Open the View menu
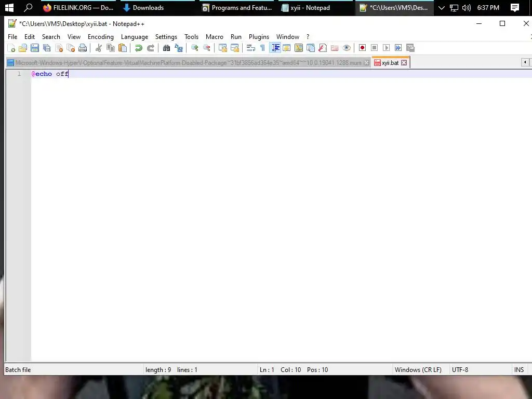The image size is (532, 399). pyautogui.click(x=74, y=37)
